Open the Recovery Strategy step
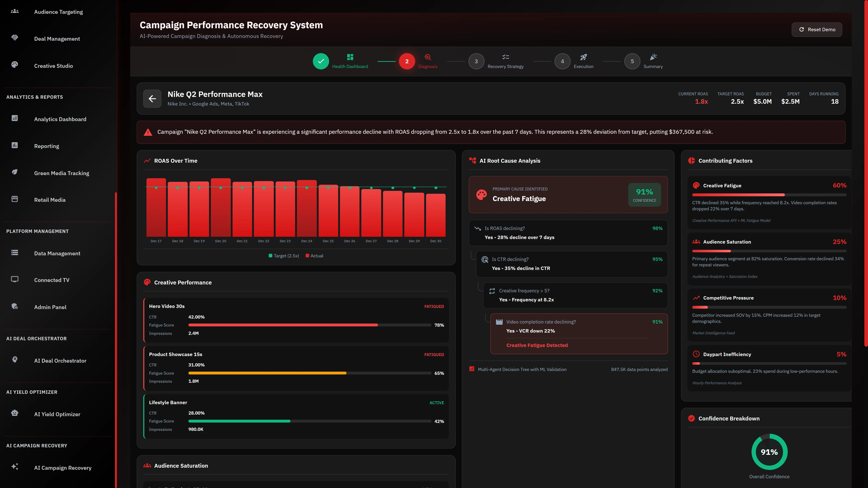The width and height of the screenshot is (868, 488). click(x=476, y=61)
